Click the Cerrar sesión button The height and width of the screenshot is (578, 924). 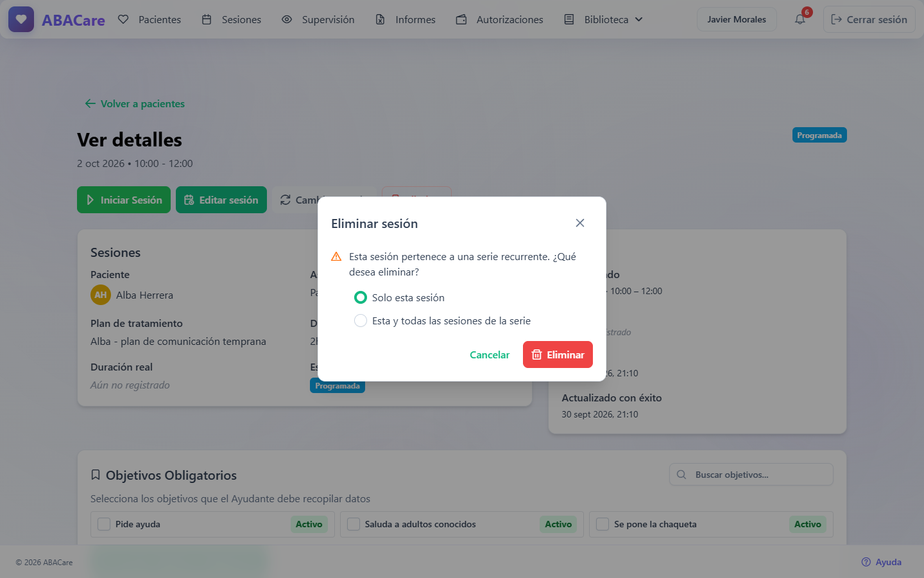(869, 19)
